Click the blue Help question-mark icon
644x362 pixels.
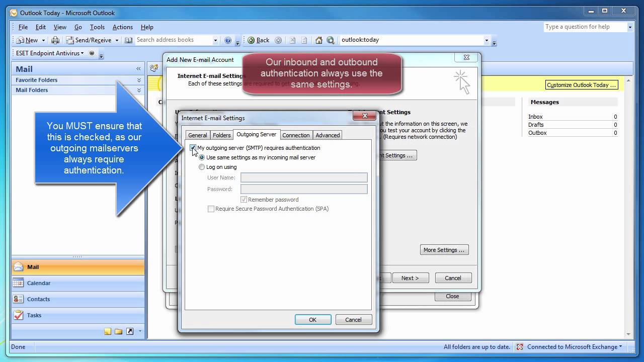[x=228, y=40]
